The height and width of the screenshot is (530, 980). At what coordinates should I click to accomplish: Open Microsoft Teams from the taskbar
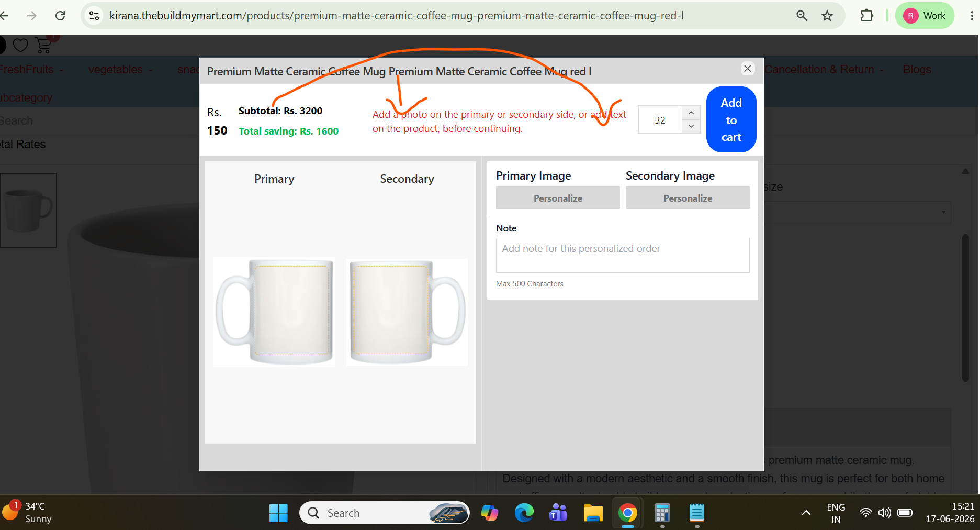(558, 513)
